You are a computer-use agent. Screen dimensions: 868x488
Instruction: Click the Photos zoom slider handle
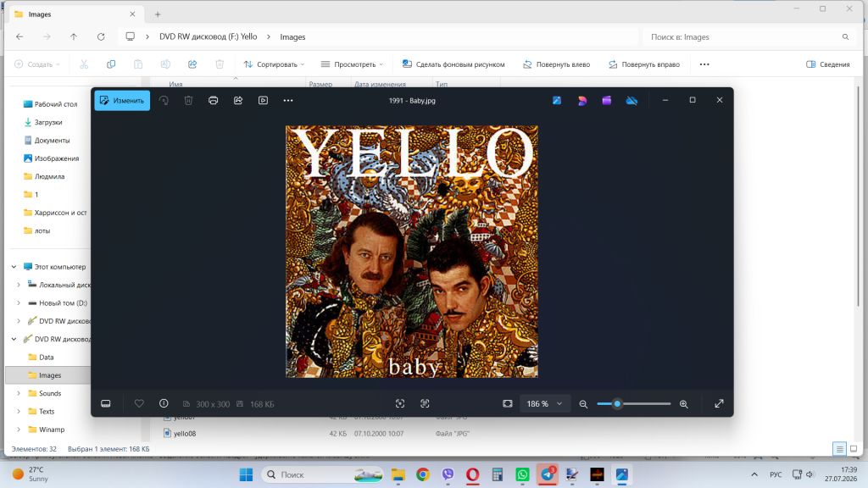click(617, 404)
